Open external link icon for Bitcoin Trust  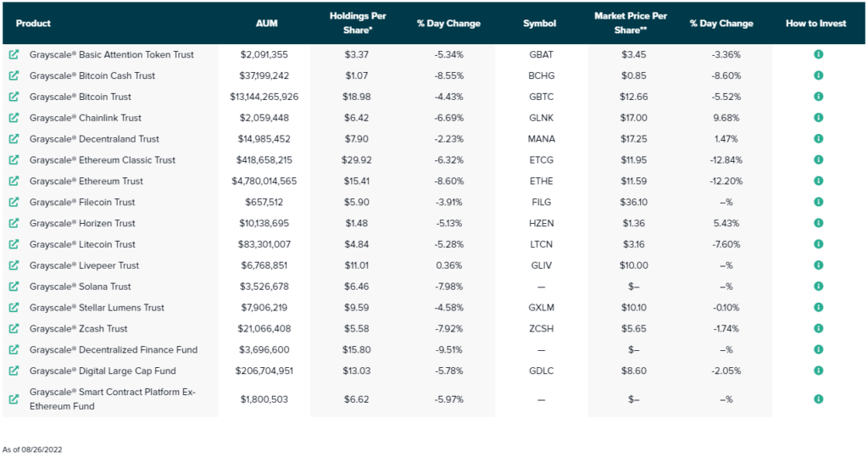click(14, 97)
